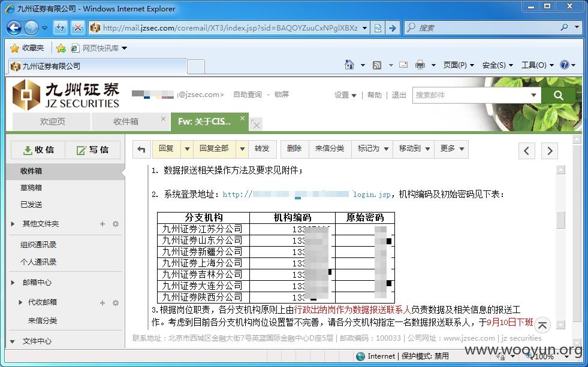Click the 转发 forward button

coord(262,149)
